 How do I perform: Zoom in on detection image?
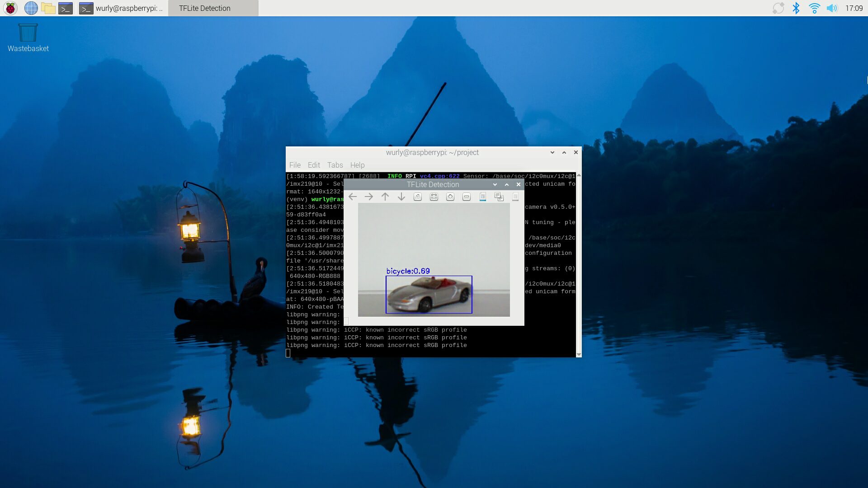coord(450,197)
